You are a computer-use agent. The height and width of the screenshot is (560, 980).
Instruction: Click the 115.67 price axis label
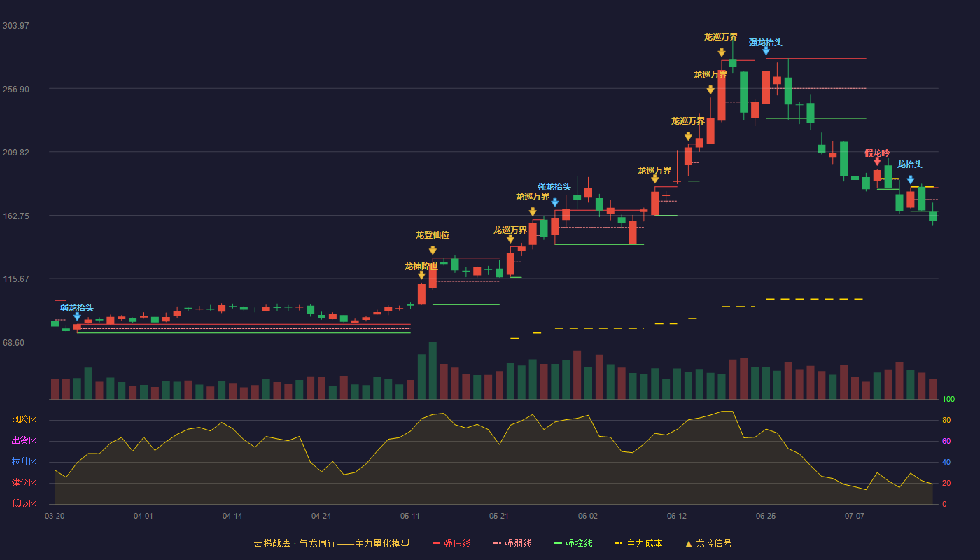16,279
